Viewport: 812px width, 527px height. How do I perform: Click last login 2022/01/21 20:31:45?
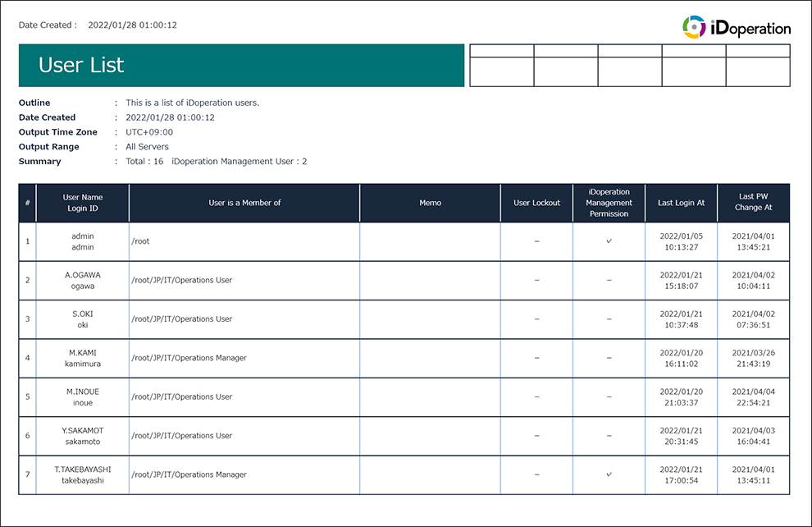pyautogui.click(x=681, y=436)
